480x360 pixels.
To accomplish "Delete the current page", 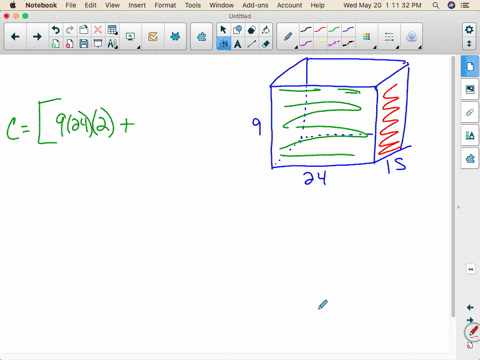I will tap(70, 44).
